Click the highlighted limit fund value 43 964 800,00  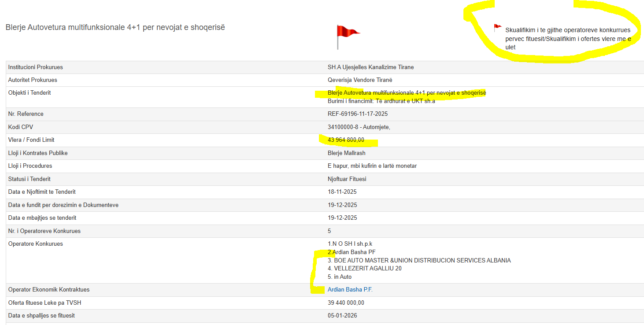click(x=346, y=140)
